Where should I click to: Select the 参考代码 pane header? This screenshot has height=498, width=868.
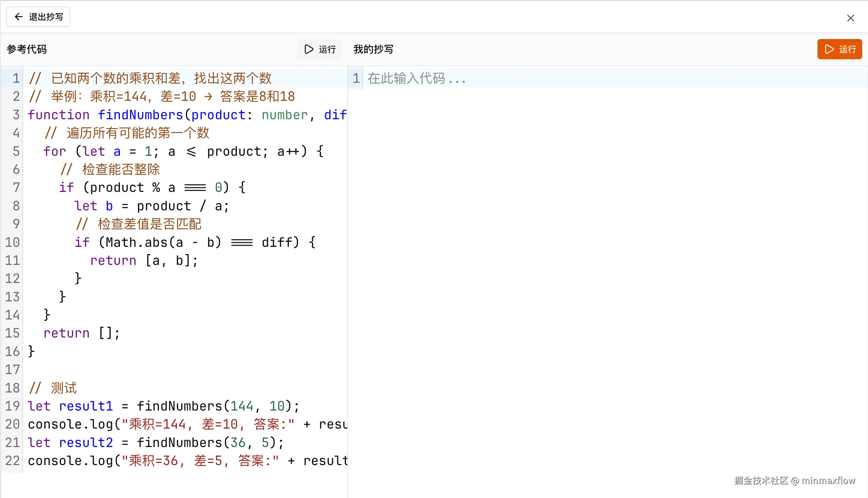26,49
